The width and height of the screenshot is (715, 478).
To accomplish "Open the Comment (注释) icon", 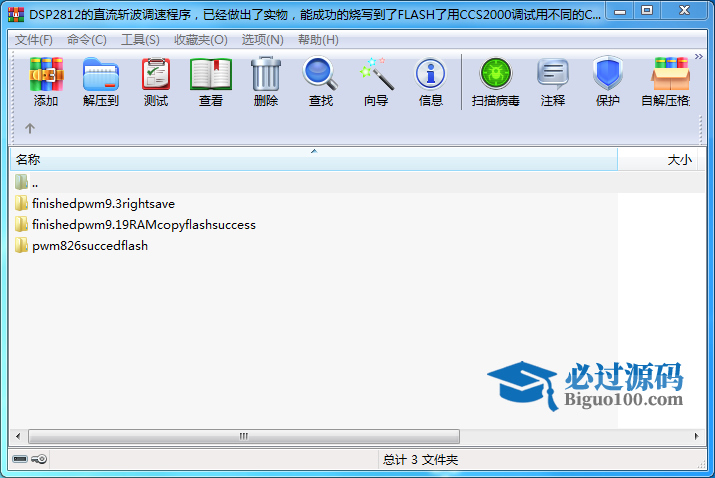I will point(553,81).
